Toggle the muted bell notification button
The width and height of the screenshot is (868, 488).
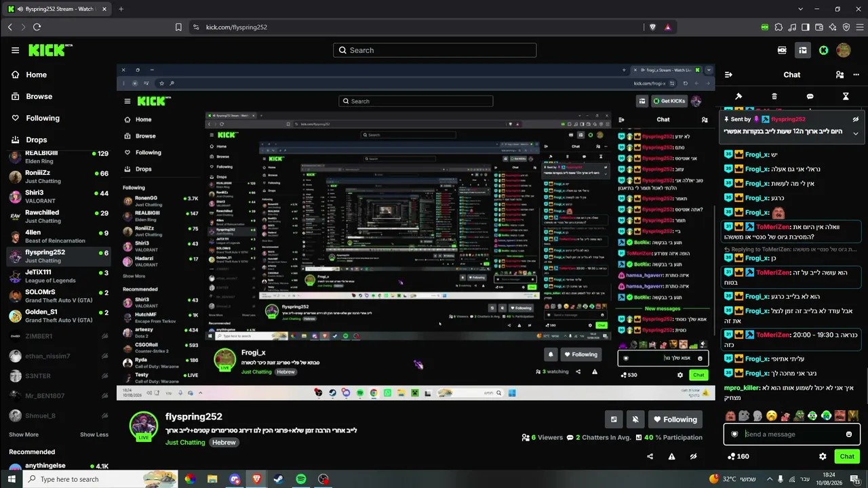click(x=635, y=420)
